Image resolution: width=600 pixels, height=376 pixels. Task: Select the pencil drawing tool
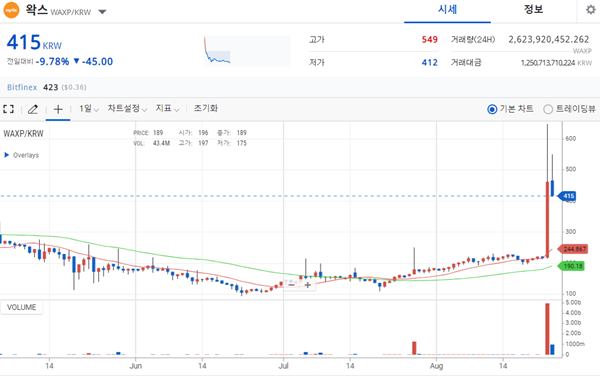point(33,109)
